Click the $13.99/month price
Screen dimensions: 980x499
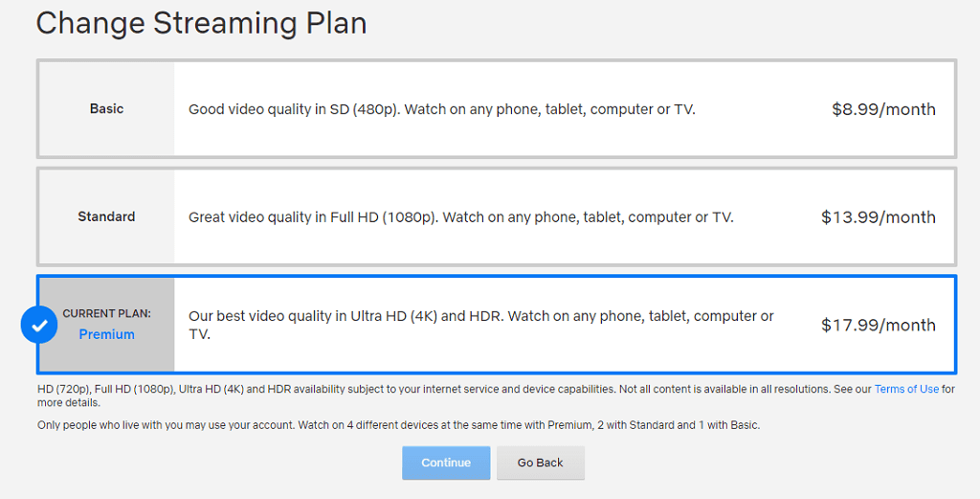point(878,217)
